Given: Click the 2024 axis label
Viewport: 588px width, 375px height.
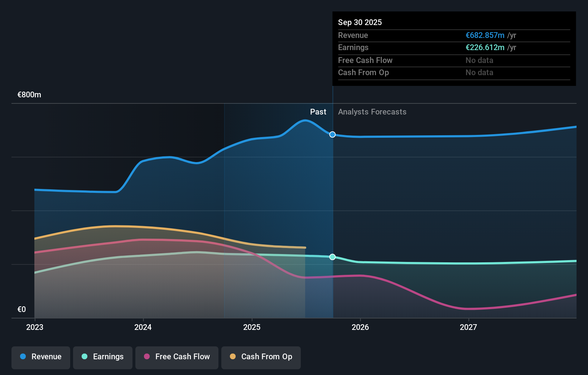Looking at the screenshot, I should [x=143, y=327].
